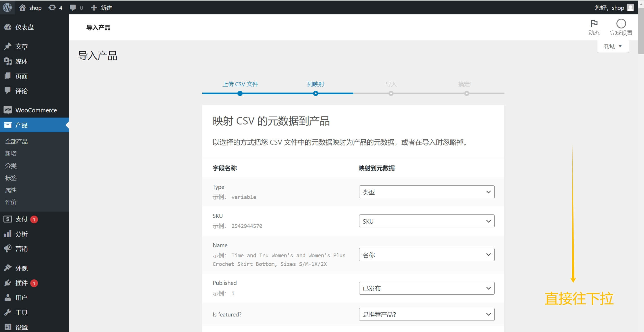Open the Published mapping dropdown 已发布
644x332 pixels.
click(x=427, y=288)
